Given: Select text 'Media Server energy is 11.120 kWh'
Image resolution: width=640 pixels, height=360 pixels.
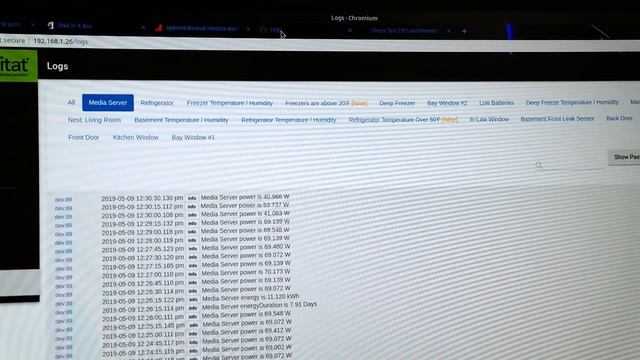Looking at the screenshot, I should tap(251, 298).
